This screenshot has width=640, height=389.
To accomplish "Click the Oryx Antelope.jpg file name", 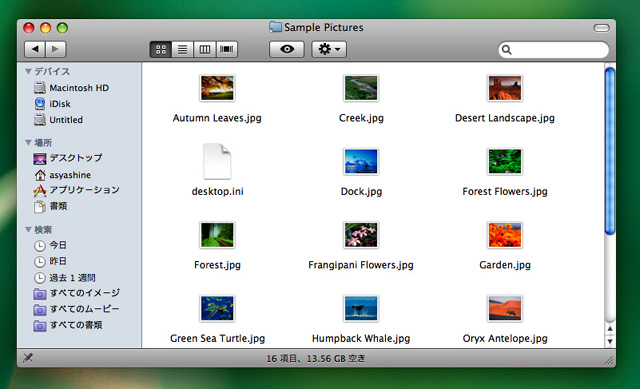I will tap(505, 338).
